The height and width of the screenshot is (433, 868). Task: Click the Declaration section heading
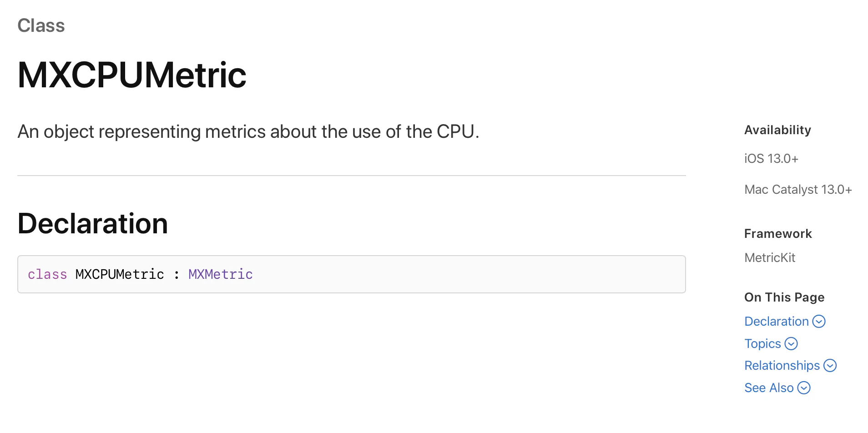click(x=93, y=224)
